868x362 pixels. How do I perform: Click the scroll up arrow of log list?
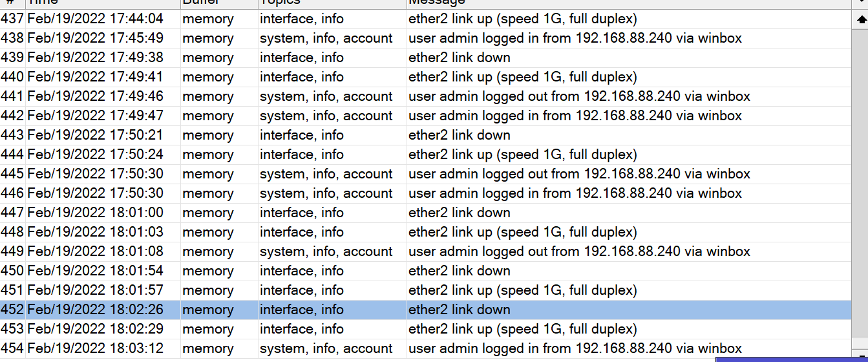tap(860, 19)
